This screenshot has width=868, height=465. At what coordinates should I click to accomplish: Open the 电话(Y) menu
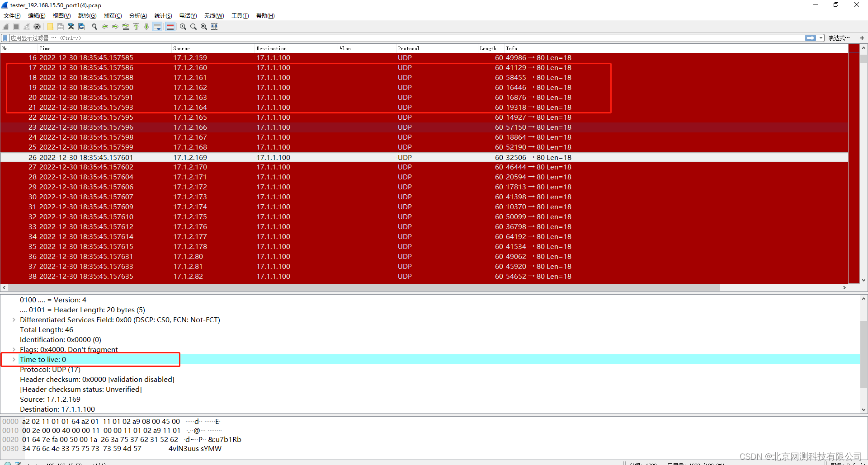[x=188, y=16]
